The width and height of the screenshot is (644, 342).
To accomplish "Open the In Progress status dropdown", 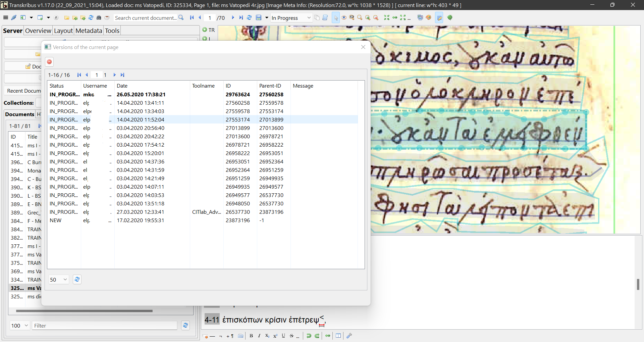I will pyautogui.click(x=291, y=18).
